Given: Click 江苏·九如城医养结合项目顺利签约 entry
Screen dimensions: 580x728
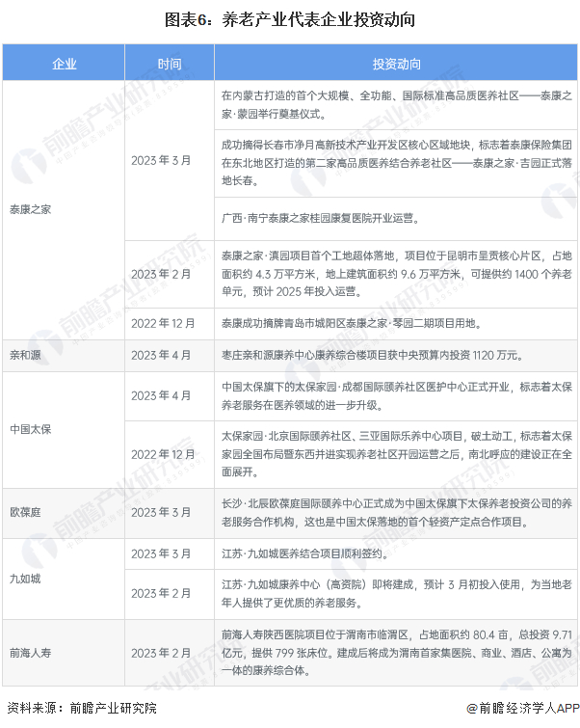Looking at the screenshot, I should click(396, 553).
